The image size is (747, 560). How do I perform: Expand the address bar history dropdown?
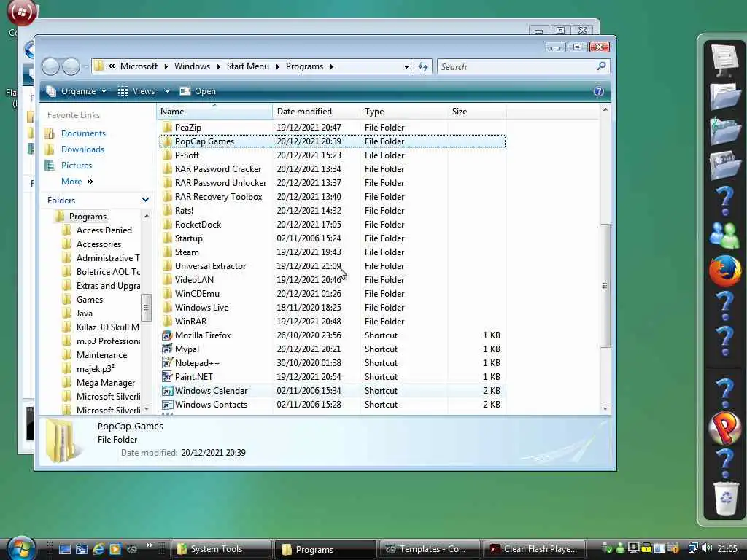pos(406,66)
